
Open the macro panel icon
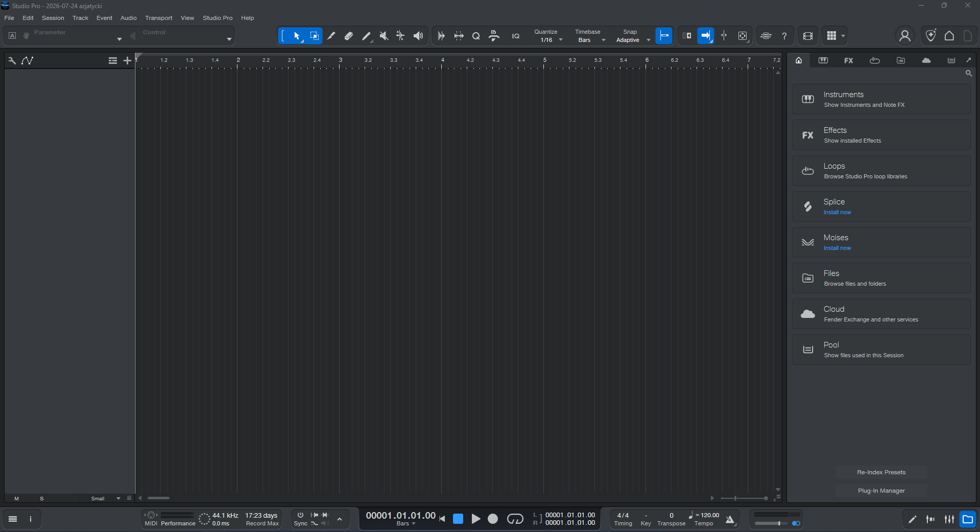coord(766,36)
